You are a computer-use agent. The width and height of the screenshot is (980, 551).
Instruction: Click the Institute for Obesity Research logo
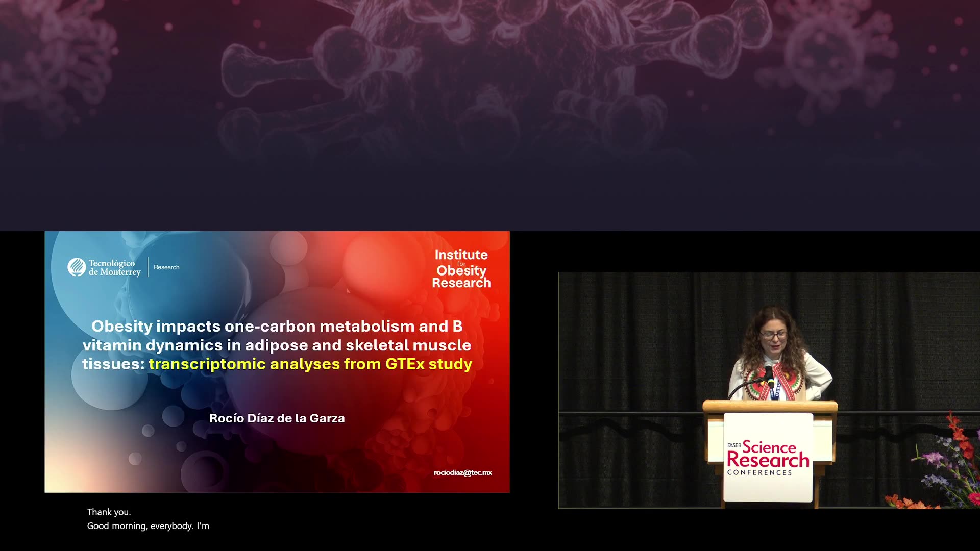pyautogui.click(x=461, y=269)
